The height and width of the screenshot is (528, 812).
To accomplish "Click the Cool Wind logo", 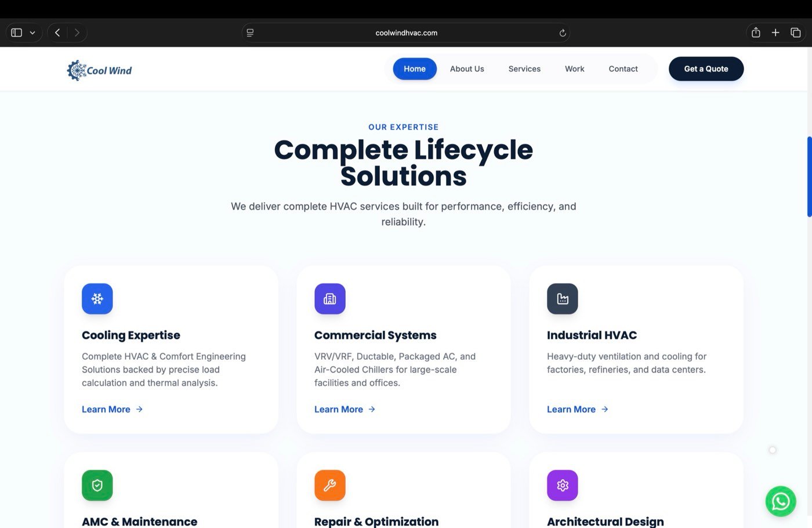I will (99, 70).
